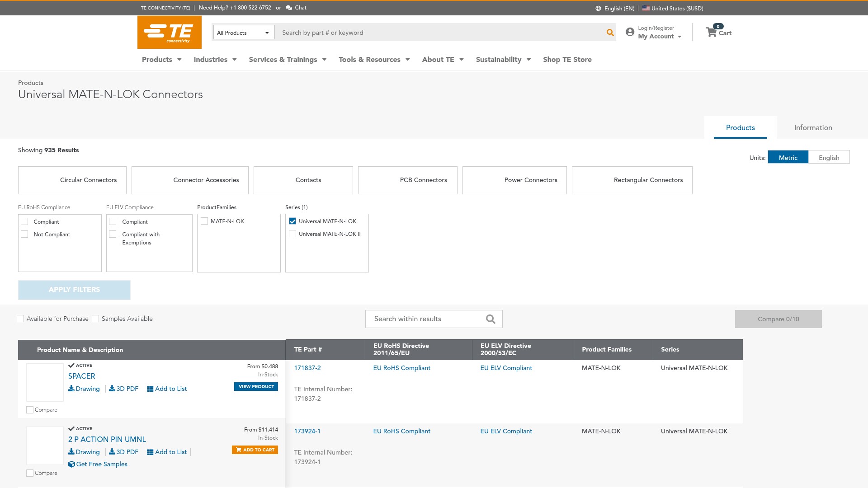Click Add to List for 2 P ACTION PIN UMNL

(167, 452)
